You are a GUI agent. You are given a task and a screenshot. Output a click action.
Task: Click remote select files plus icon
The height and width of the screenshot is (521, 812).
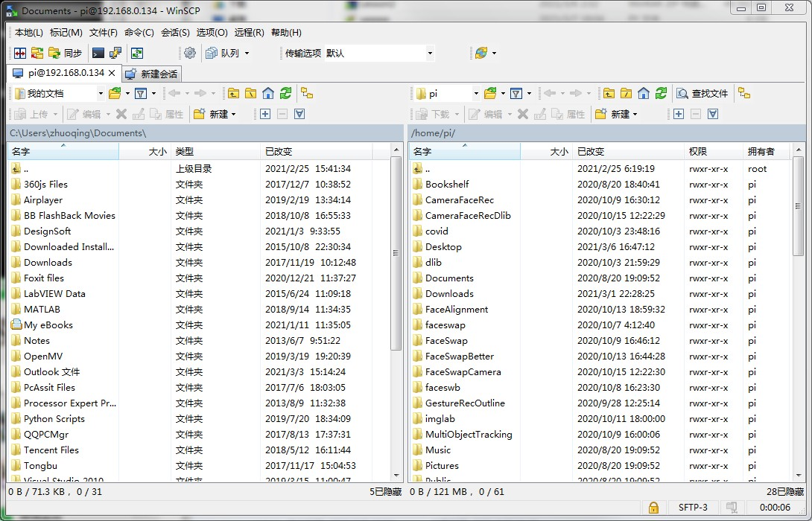pos(679,115)
